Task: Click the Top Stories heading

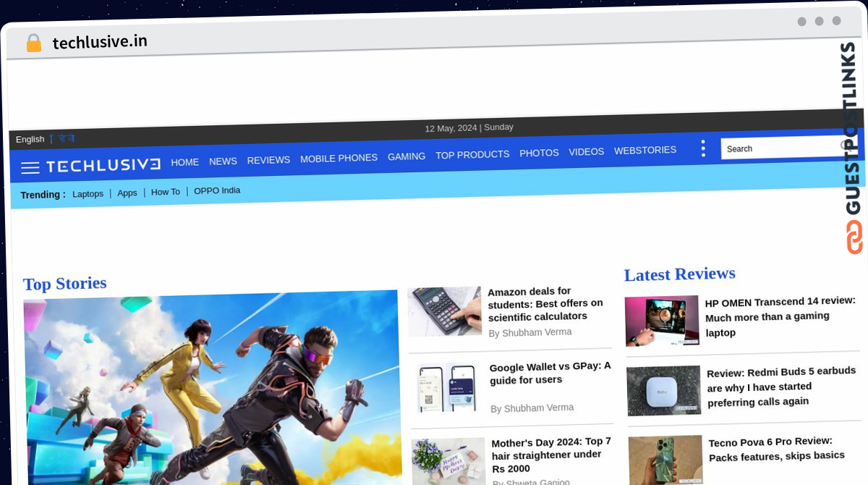Action: (65, 283)
